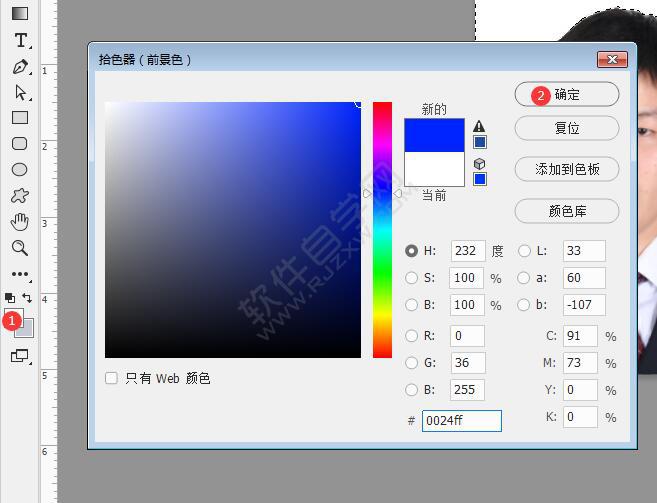This screenshot has width=657, height=503.
Task: Click the vertical hue spectrum slider
Action: click(382, 230)
